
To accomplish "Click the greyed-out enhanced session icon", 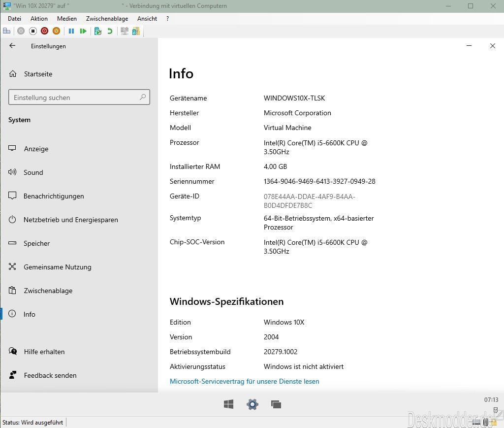I will pos(125,31).
